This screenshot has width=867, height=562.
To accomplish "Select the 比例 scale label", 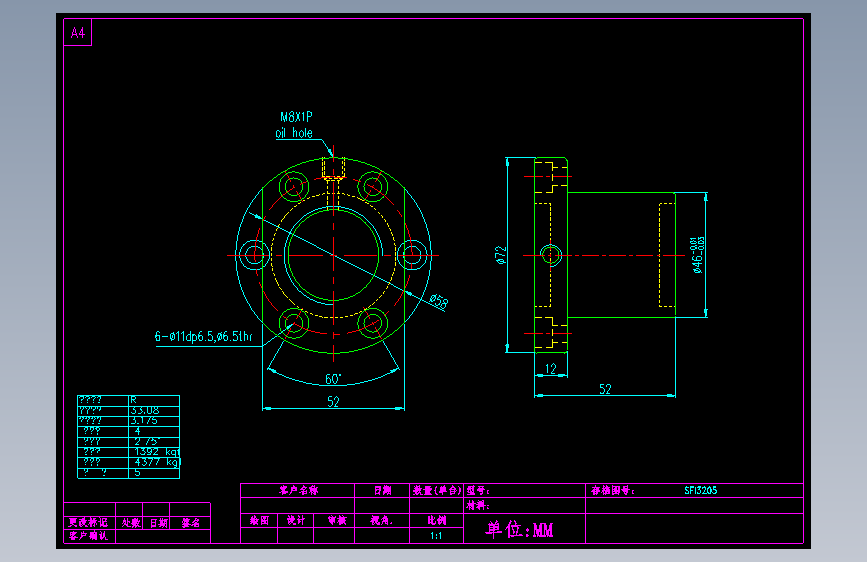I will [x=437, y=520].
